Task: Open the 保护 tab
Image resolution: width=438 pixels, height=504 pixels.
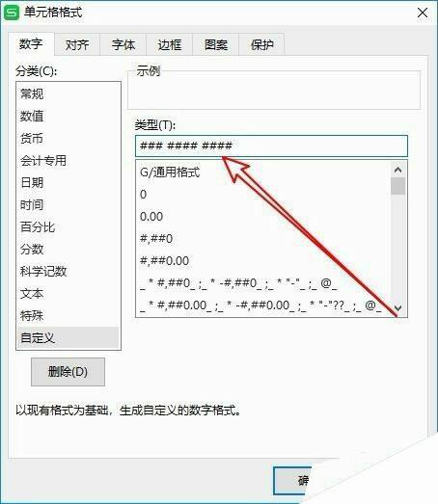Action: pos(262,44)
